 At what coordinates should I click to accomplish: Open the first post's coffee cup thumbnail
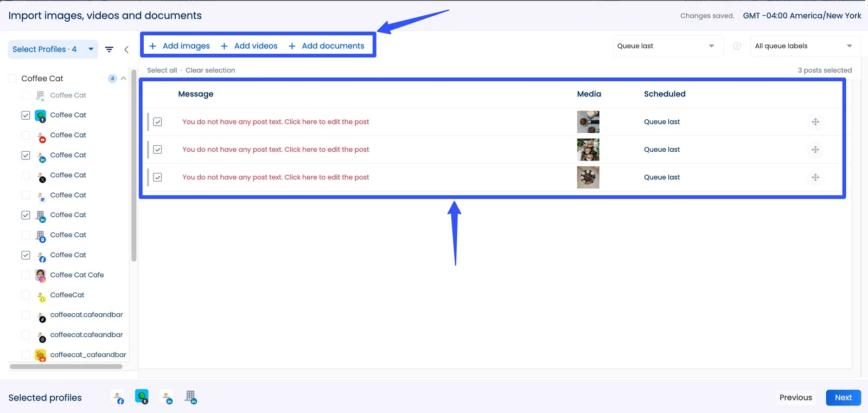(588, 122)
